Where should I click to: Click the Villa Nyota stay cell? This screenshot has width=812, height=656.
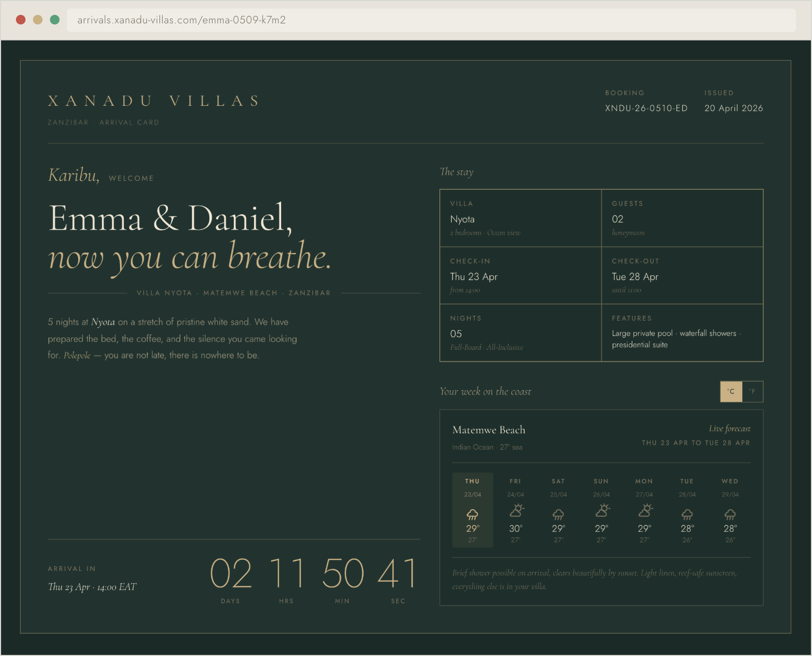pos(520,218)
